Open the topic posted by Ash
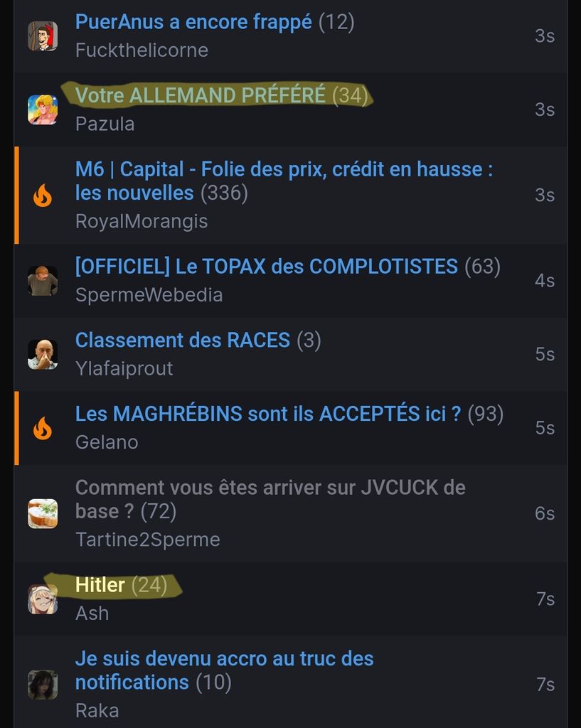Screen dimensions: 581x728 pos(100,585)
